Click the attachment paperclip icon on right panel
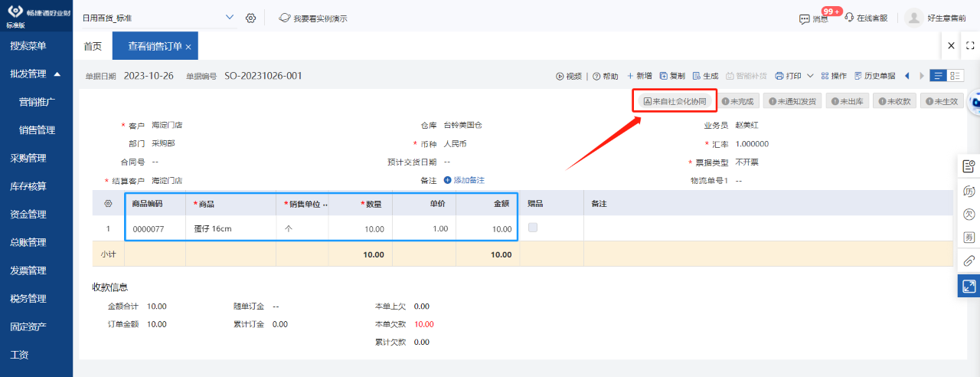 (x=969, y=261)
